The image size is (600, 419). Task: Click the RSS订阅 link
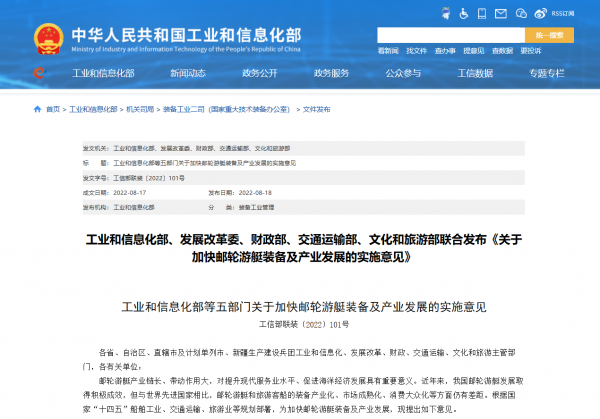click(562, 14)
